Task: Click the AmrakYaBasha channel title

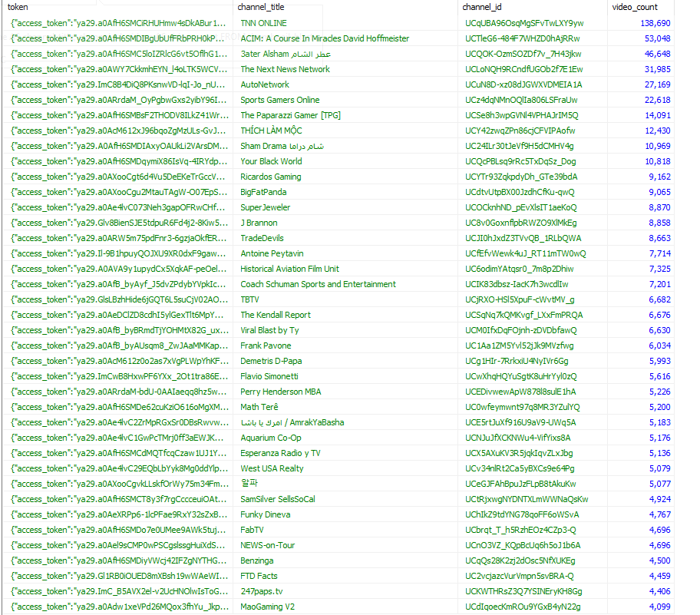Action: 292,422
